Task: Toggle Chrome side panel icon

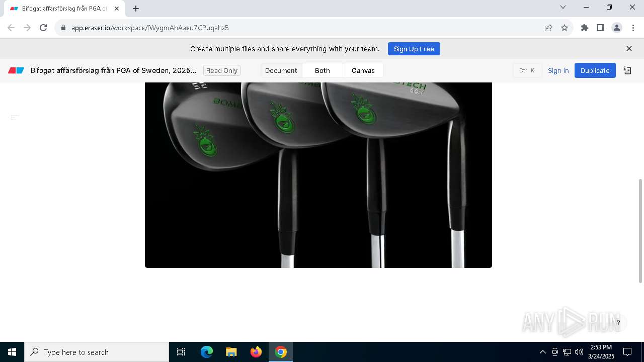Action: [x=601, y=28]
